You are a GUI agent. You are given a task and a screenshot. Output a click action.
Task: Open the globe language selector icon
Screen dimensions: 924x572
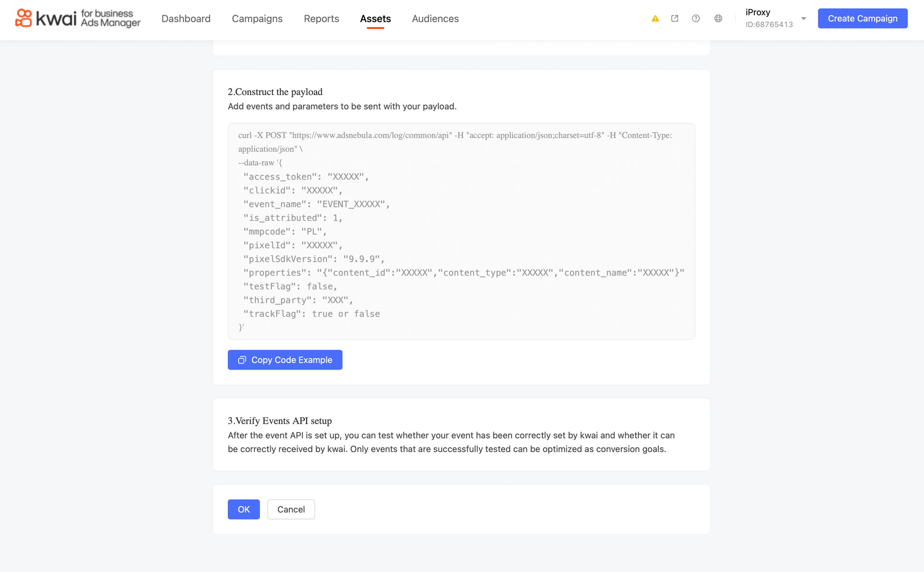[718, 18]
